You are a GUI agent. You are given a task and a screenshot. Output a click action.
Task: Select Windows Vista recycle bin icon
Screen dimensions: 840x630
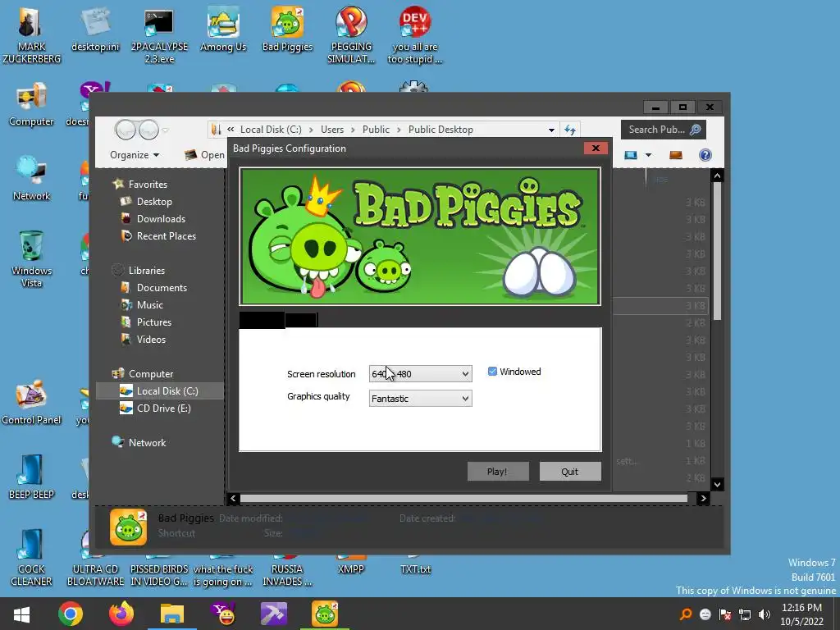[31, 259]
